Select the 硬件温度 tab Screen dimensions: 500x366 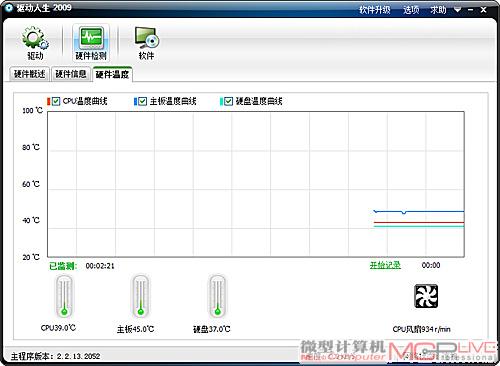pos(112,74)
